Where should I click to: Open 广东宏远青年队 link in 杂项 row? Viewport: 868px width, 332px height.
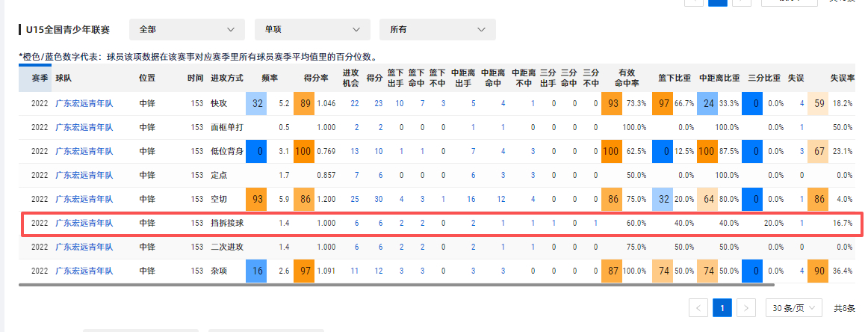[84, 271]
